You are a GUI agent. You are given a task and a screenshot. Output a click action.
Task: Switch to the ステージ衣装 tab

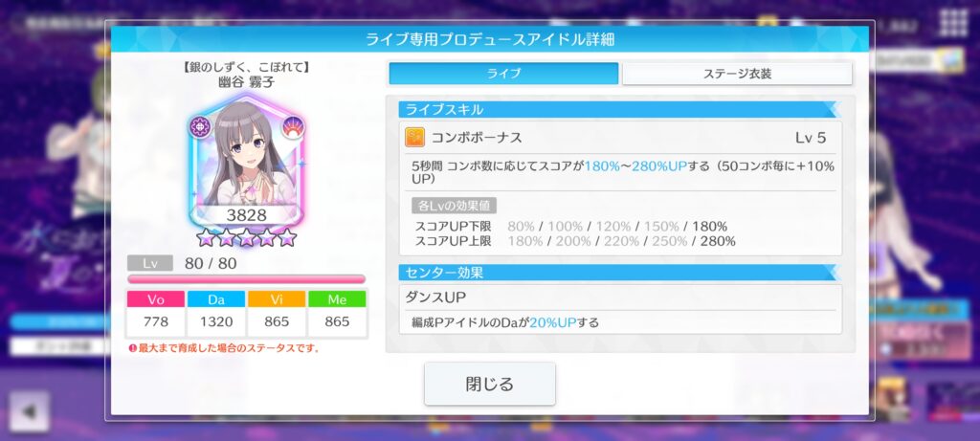pos(737,74)
